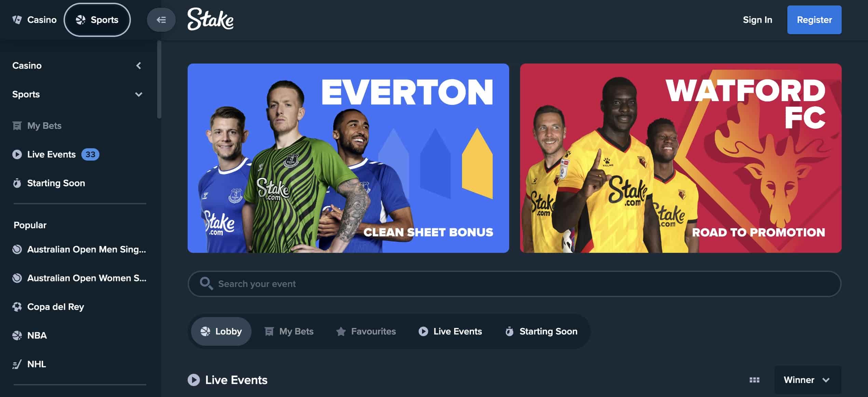Focus the Search your event field
This screenshot has height=397, width=868.
tap(514, 284)
